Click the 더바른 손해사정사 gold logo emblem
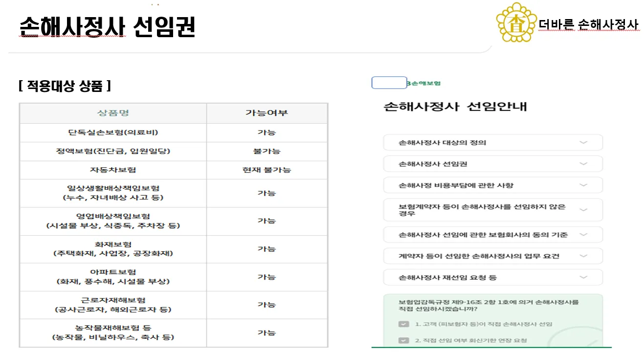Viewport: 644px width, 354px height. click(516, 22)
